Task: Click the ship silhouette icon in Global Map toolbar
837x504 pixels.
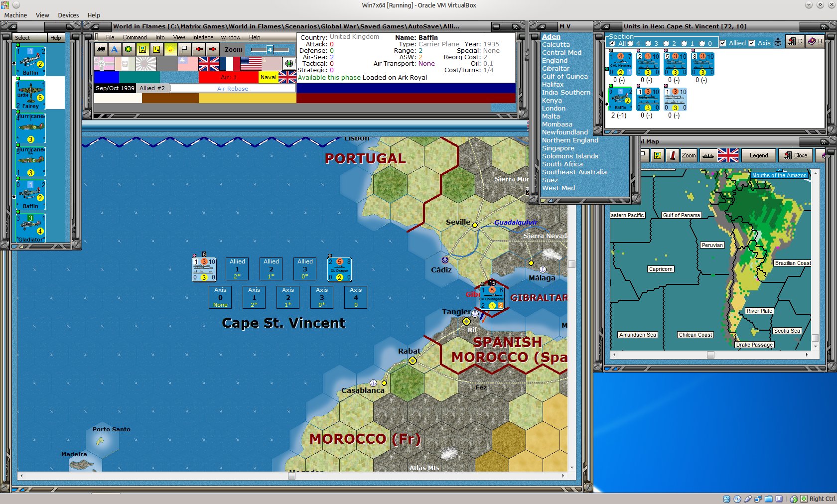Action: 707,155
